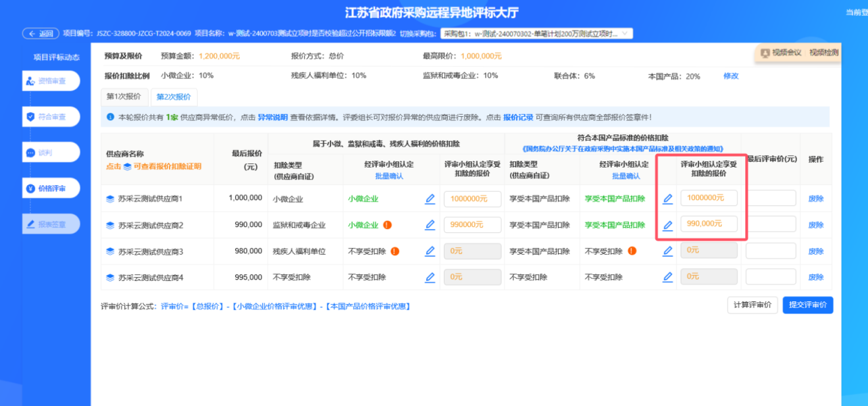
Task: Go to 价格评审 sidebar step
Action: pyautogui.click(x=51, y=188)
